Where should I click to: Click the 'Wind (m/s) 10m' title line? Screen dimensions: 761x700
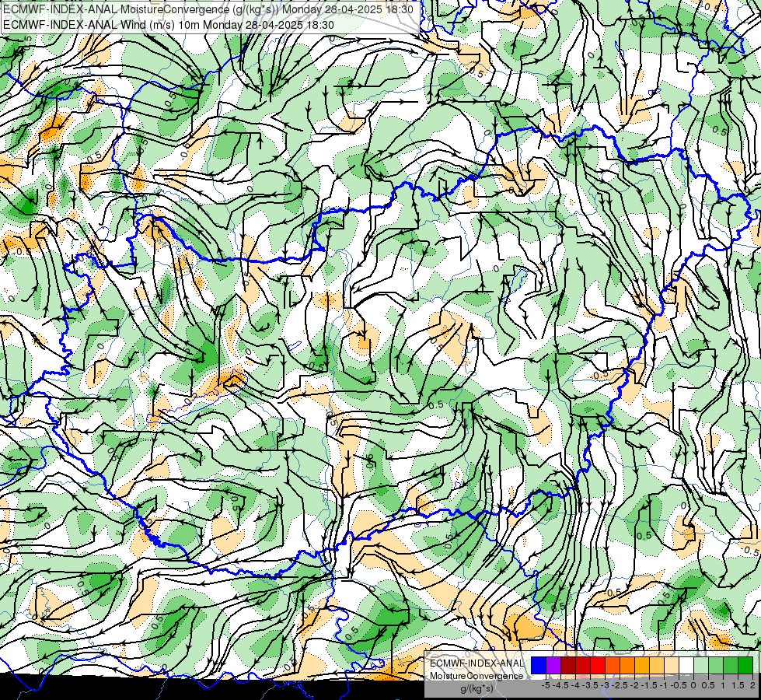(169, 25)
